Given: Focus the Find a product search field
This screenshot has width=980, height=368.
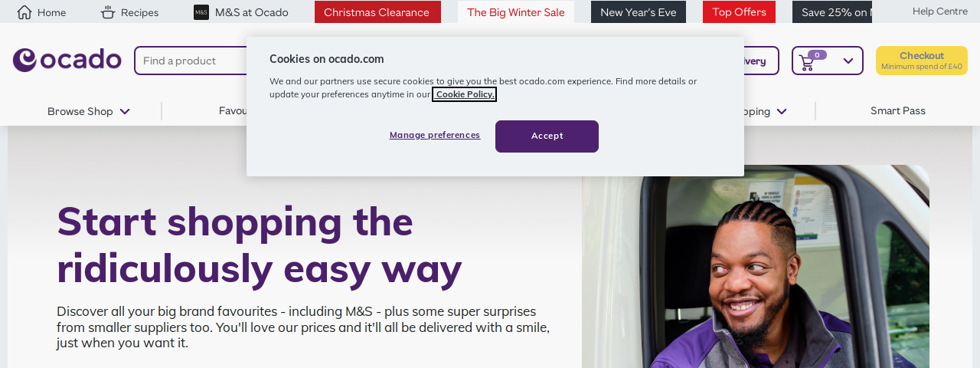Looking at the screenshot, I should tap(191, 61).
